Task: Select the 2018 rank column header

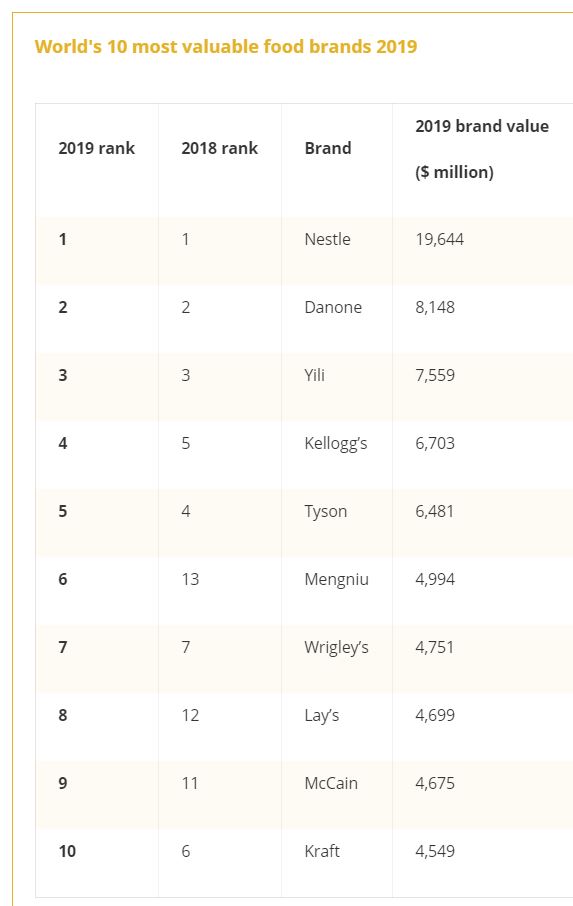Action: pyautogui.click(x=219, y=148)
